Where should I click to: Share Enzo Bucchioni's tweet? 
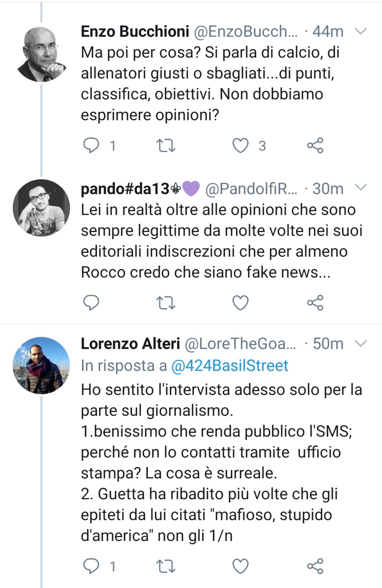coord(315,145)
